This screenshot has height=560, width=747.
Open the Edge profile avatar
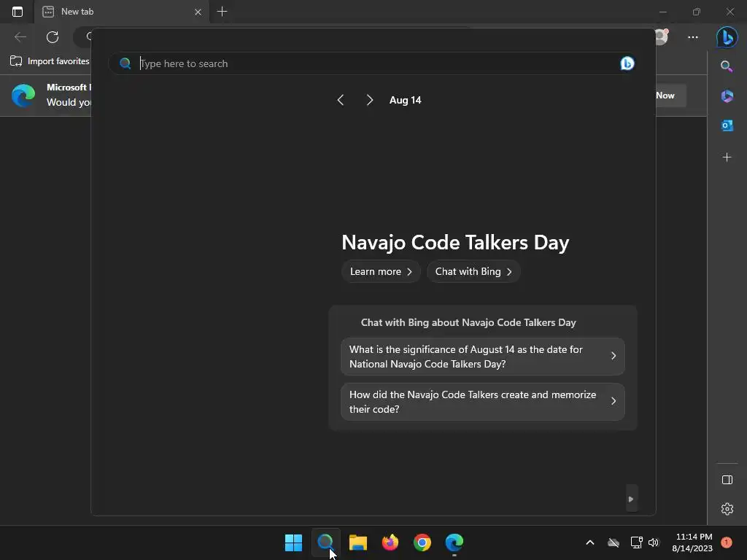coord(661,36)
